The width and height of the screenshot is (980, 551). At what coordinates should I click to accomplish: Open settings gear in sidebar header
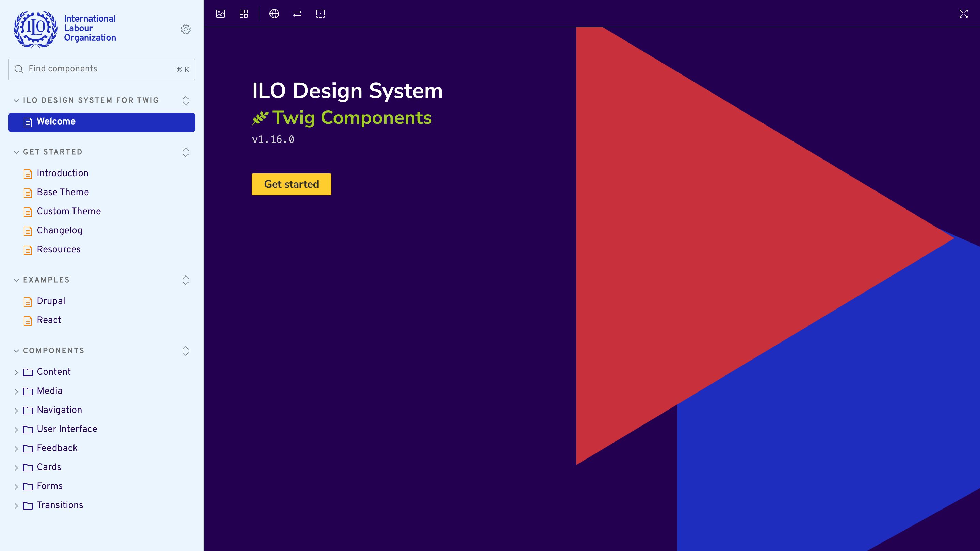coord(186,29)
